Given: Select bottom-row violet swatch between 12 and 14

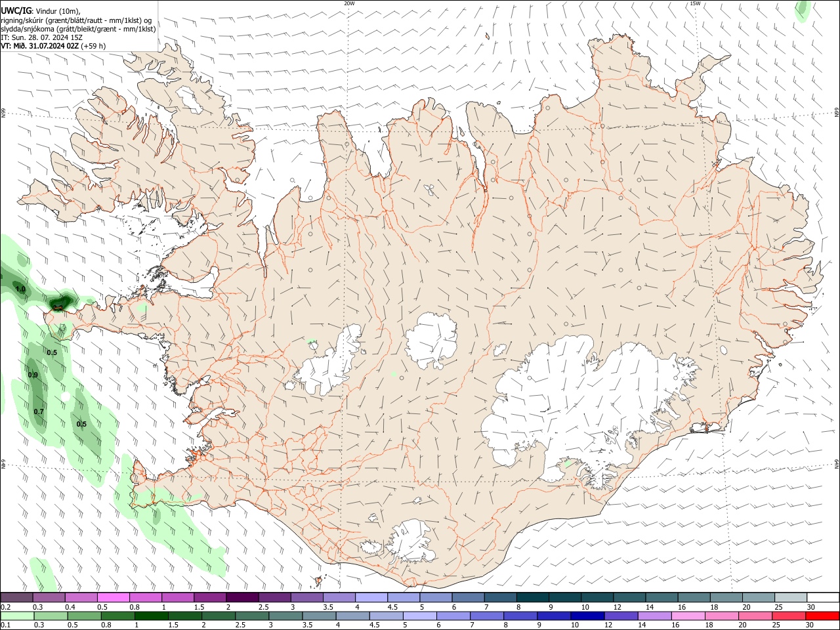Looking at the screenshot, I should [621, 616].
